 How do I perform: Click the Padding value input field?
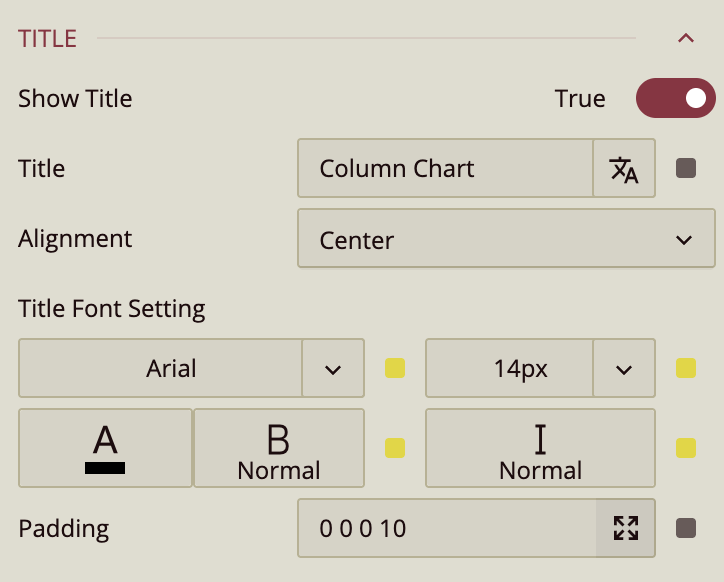tap(447, 528)
